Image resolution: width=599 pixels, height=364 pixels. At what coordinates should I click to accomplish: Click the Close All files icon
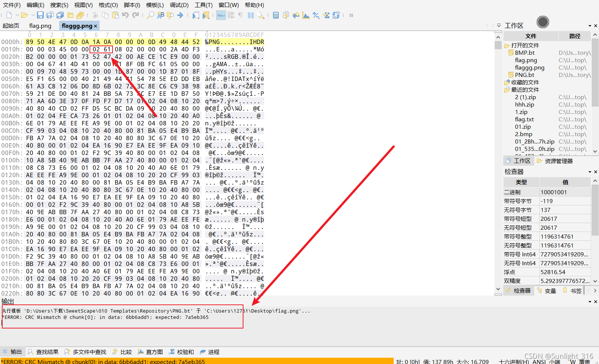[x=80, y=15]
